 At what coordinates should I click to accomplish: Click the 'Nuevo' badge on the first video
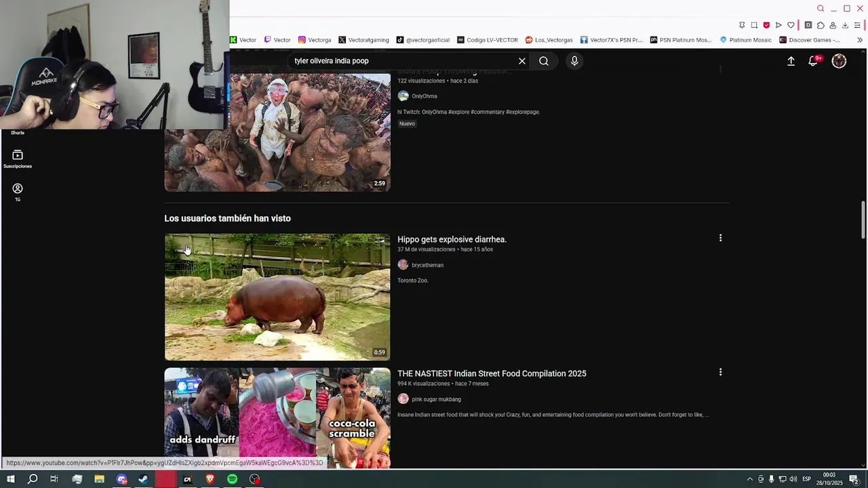pos(407,123)
